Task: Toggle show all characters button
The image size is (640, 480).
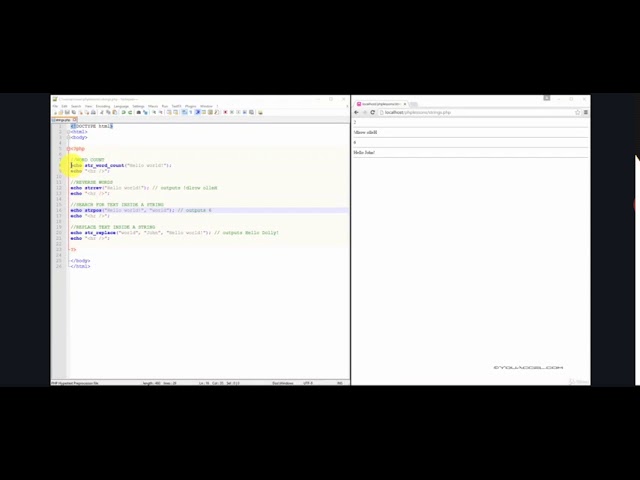Action: tap(191, 112)
